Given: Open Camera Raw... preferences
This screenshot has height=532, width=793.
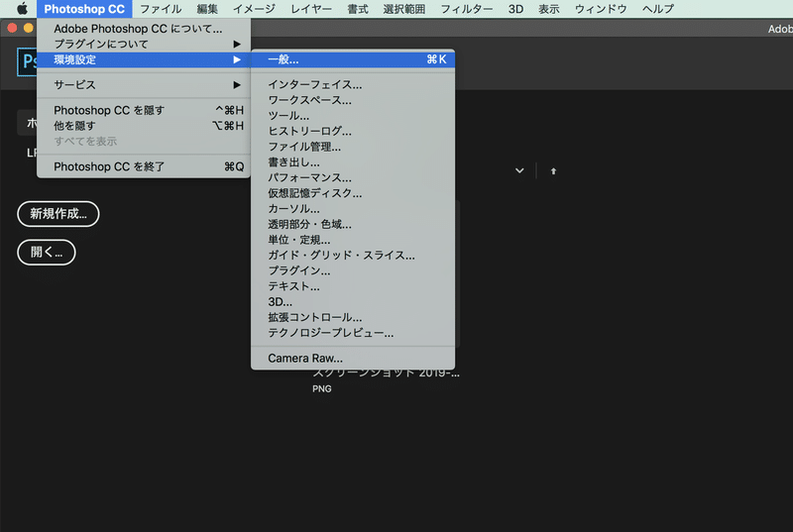Looking at the screenshot, I should (x=353, y=359).
